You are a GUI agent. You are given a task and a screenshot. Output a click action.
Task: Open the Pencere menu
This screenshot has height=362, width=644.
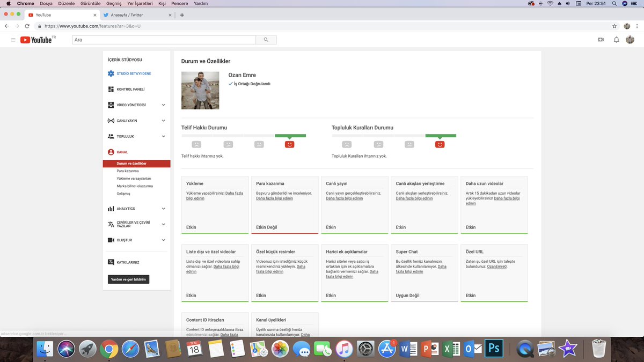tap(179, 3)
